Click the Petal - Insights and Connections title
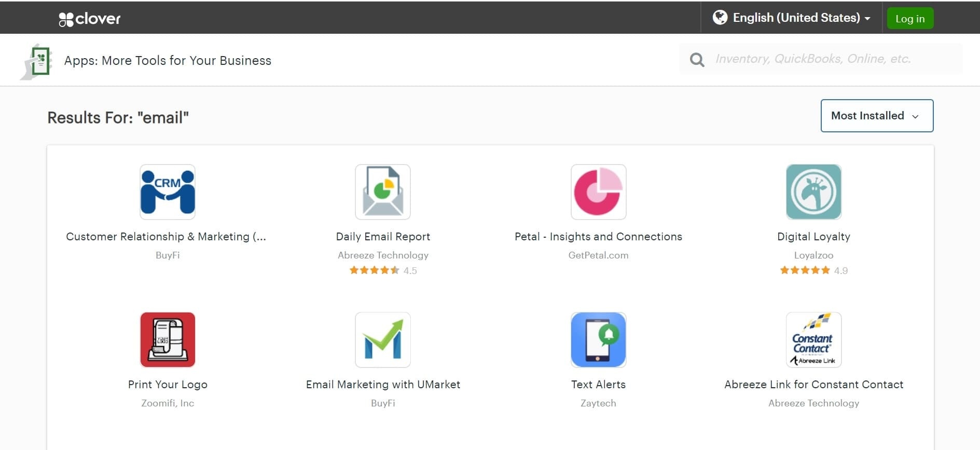The height and width of the screenshot is (450, 980). point(598,237)
